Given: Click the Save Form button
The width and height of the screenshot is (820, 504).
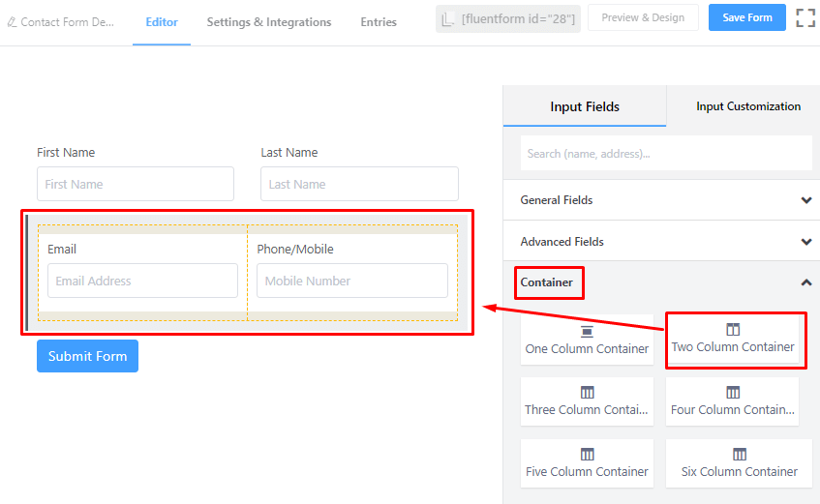Looking at the screenshot, I should coord(746,18).
